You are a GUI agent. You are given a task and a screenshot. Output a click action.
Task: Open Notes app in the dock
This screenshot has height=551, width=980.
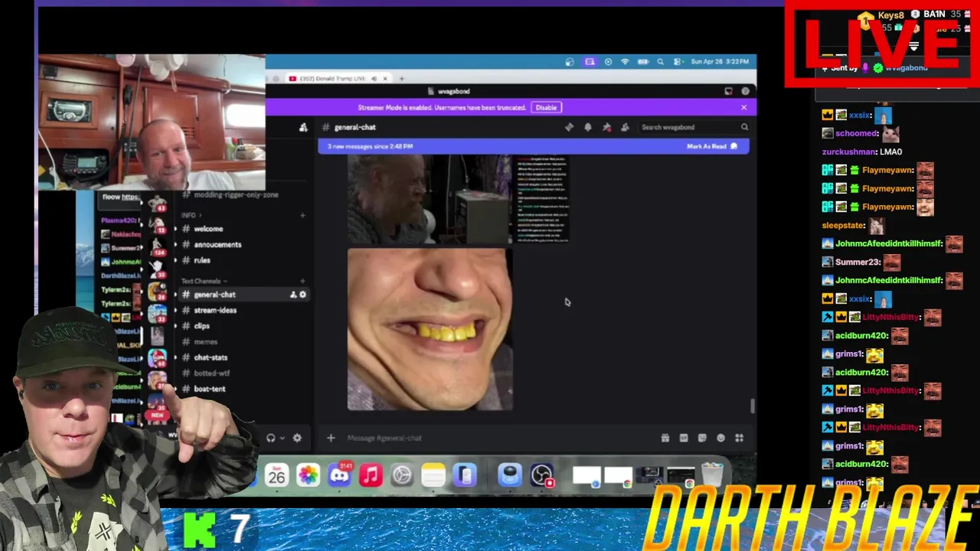point(433,475)
